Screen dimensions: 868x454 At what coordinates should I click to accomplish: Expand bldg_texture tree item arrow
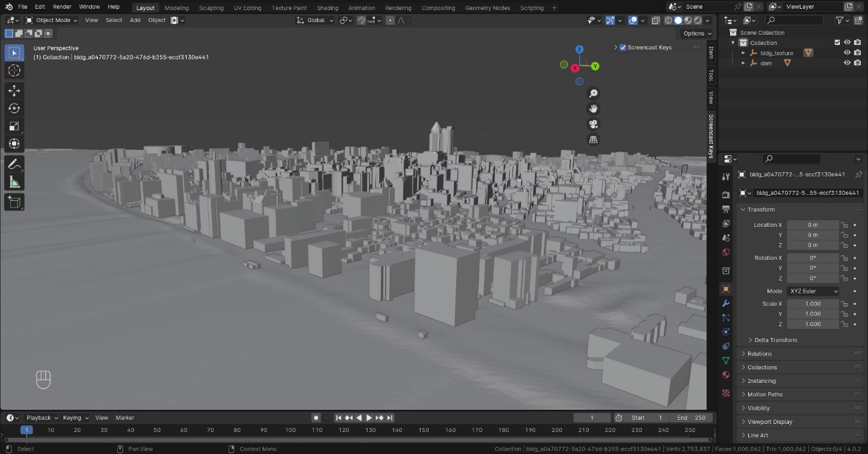pos(743,53)
